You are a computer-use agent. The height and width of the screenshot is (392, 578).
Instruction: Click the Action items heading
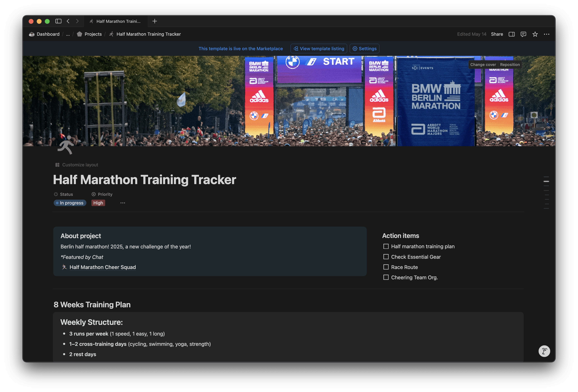pyautogui.click(x=400, y=236)
